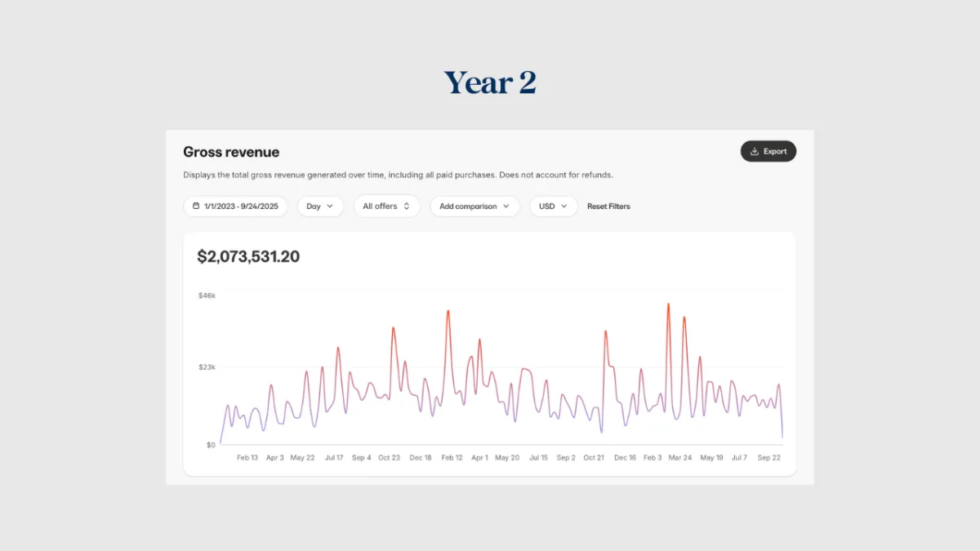Click the Mar 24 axis label

pyautogui.click(x=680, y=458)
